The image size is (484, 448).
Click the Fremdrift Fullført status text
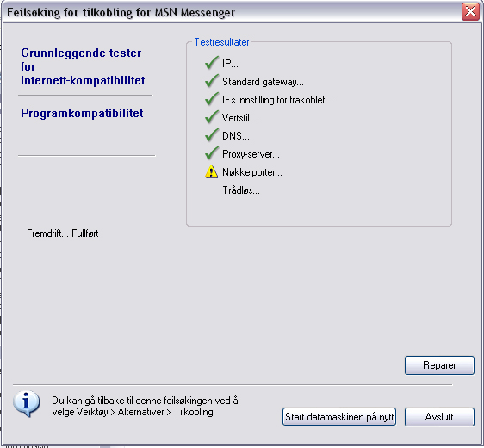[63, 233]
